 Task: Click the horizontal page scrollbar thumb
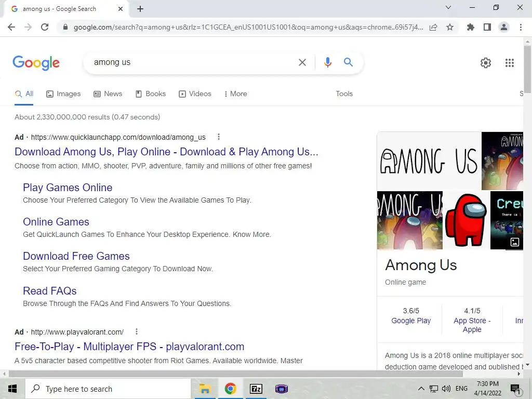[236, 374]
